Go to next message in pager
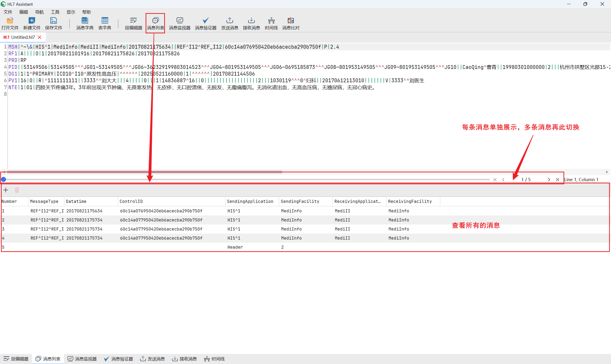611x364 pixels. point(549,179)
